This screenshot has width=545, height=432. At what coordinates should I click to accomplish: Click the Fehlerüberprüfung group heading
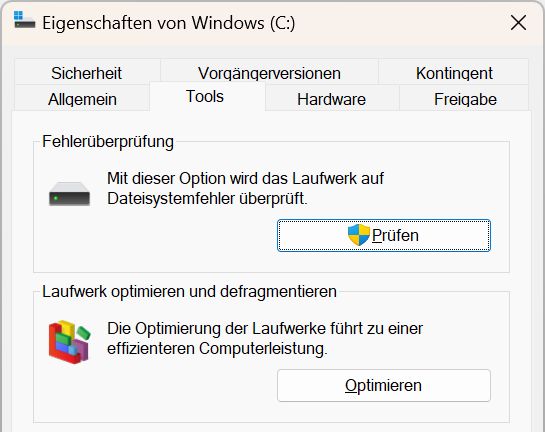108,142
